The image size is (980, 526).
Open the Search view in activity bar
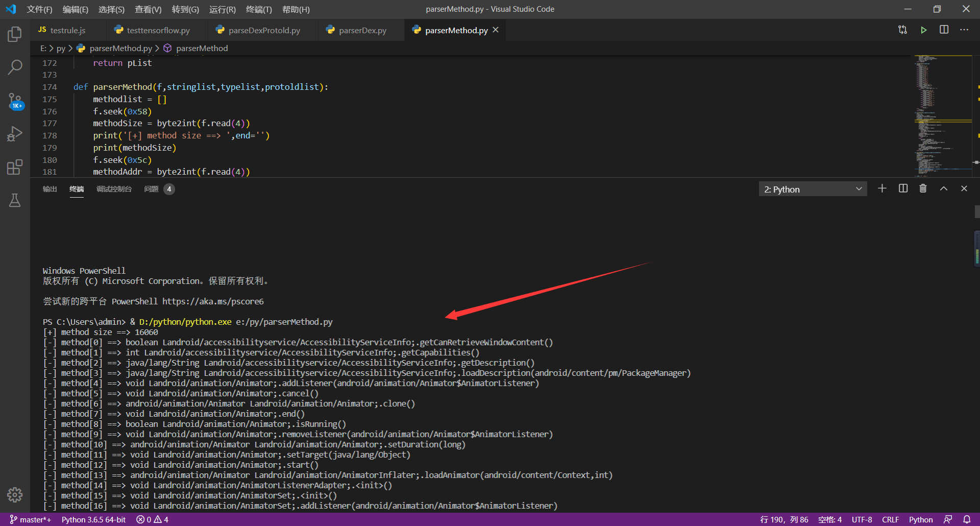15,67
